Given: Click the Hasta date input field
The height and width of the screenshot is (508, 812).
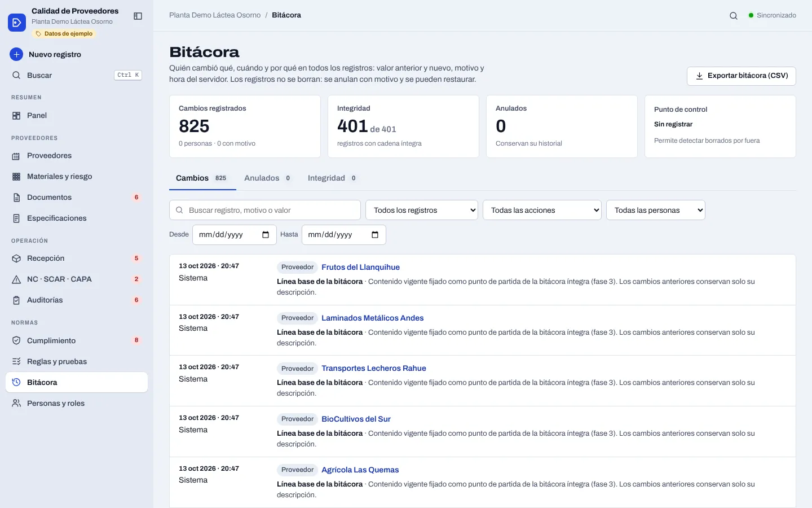Looking at the screenshot, I should coord(344,235).
